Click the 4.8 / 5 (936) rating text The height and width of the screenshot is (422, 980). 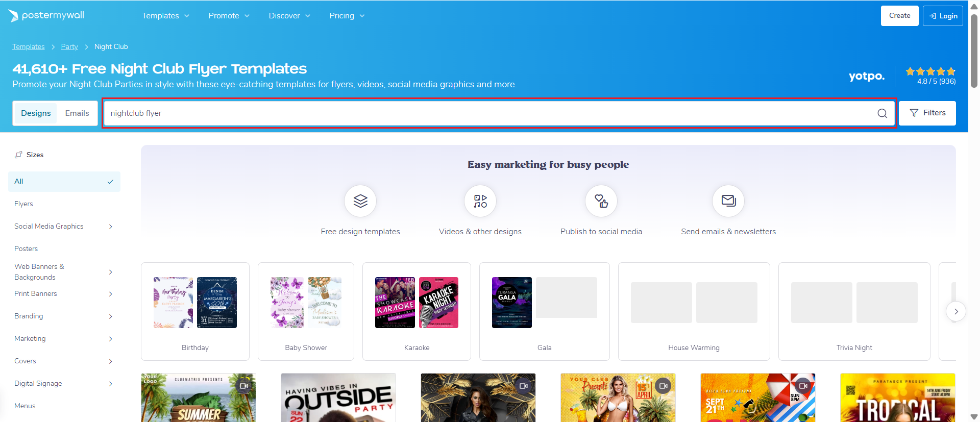936,81
